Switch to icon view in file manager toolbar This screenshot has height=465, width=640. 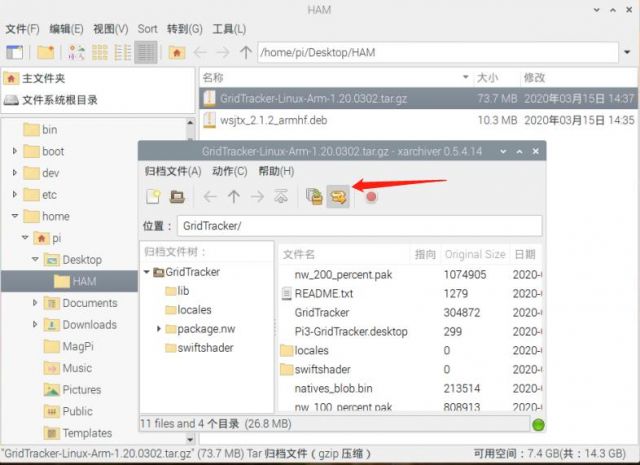click(x=100, y=52)
